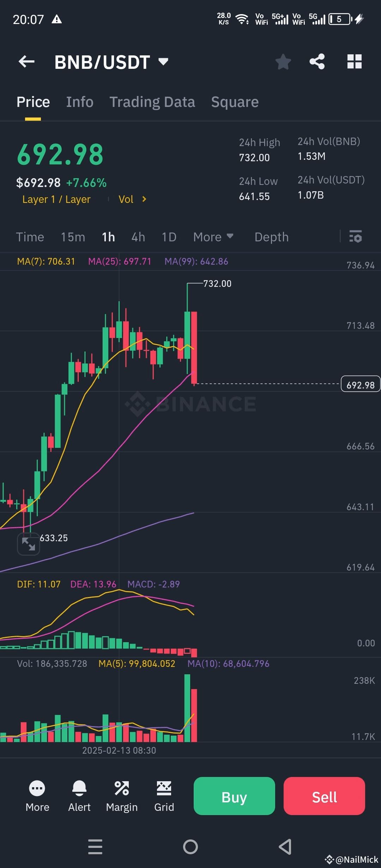
Task: Open the Square tab
Action: pyautogui.click(x=234, y=102)
